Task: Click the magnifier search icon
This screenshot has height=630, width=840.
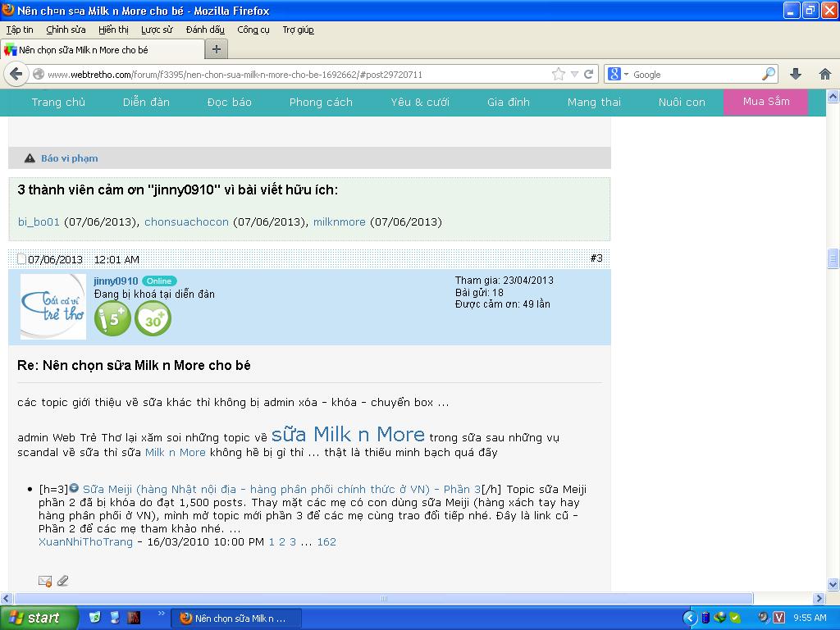Action: (x=769, y=74)
